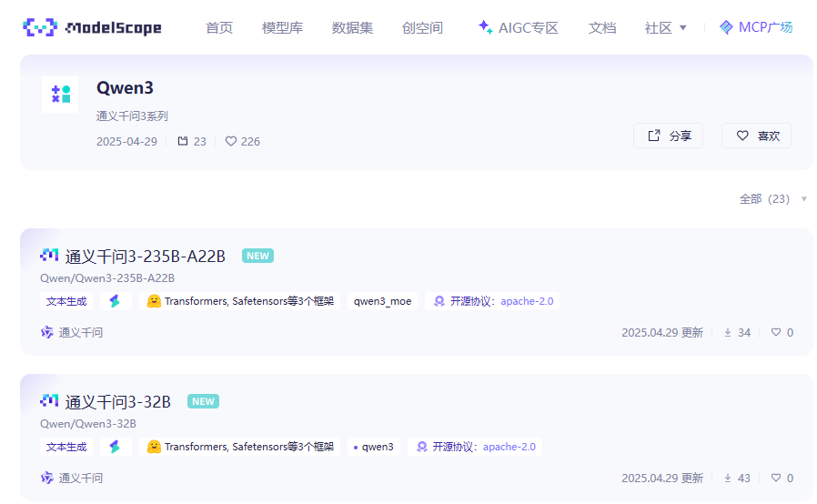Click update date on Qwen3-32B card

click(662, 478)
